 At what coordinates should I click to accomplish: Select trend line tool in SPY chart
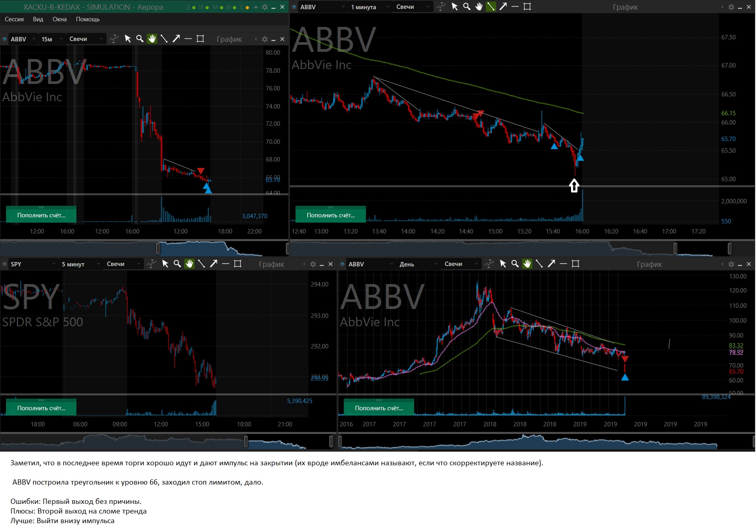point(201,264)
